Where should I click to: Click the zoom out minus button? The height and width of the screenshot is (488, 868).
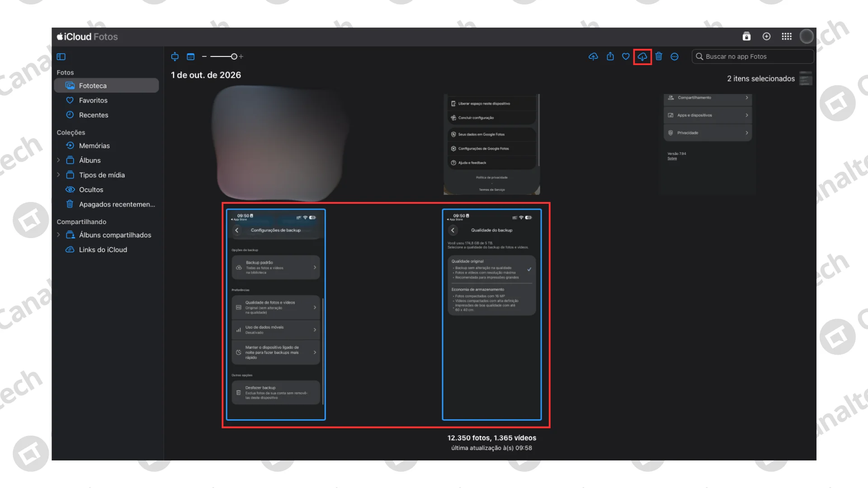204,56
